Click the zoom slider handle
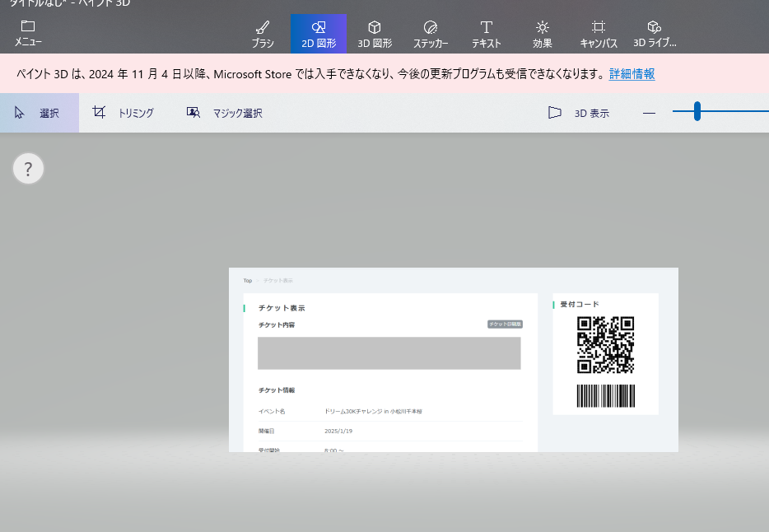Image resolution: width=769 pixels, height=532 pixels. pyautogui.click(x=697, y=111)
